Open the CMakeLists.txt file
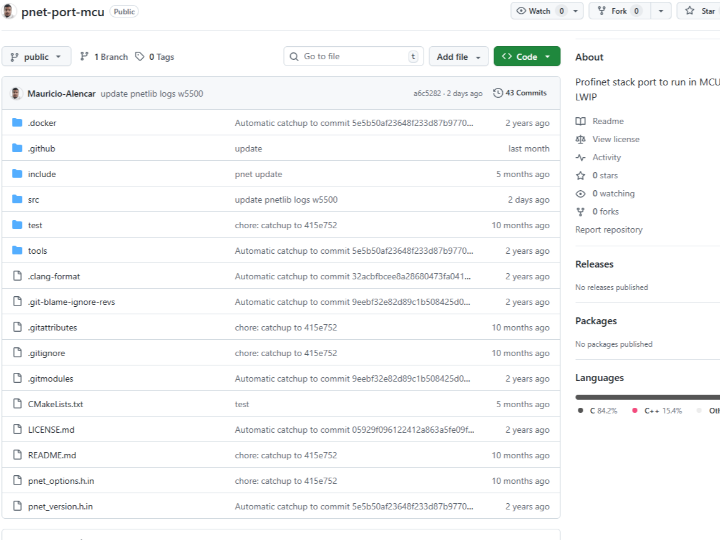This screenshot has width=720, height=540. point(56,404)
